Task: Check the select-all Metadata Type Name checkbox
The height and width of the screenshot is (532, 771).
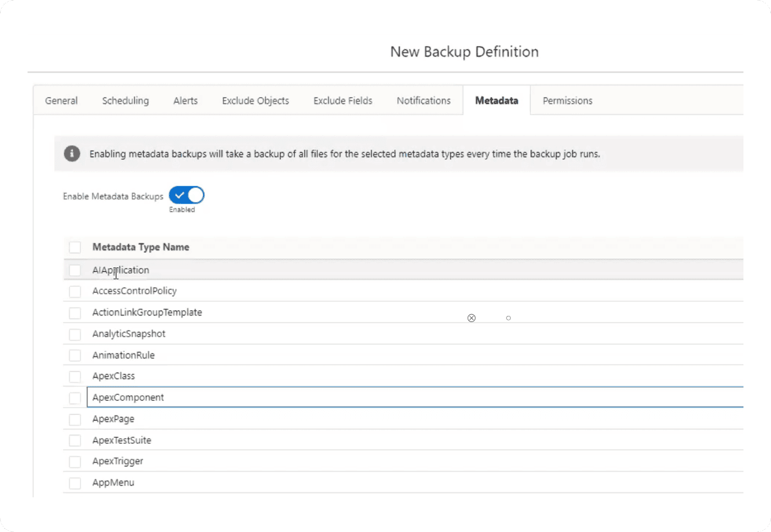Action: [x=75, y=247]
